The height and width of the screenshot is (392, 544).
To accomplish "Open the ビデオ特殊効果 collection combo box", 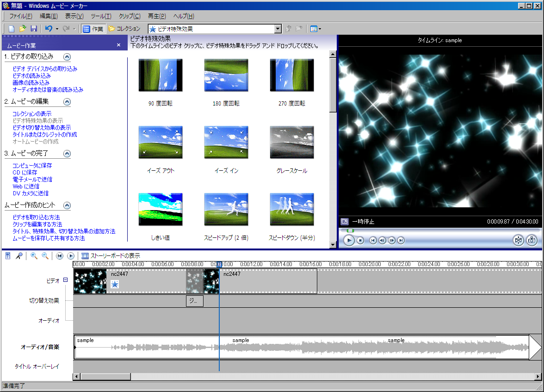I will pos(215,29).
